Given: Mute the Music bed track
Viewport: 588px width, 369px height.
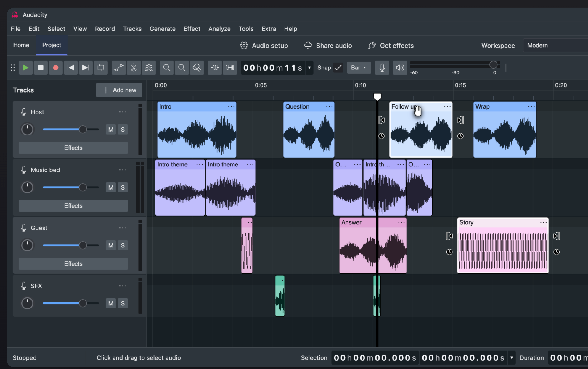Looking at the screenshot, I should tap(111, 187).
